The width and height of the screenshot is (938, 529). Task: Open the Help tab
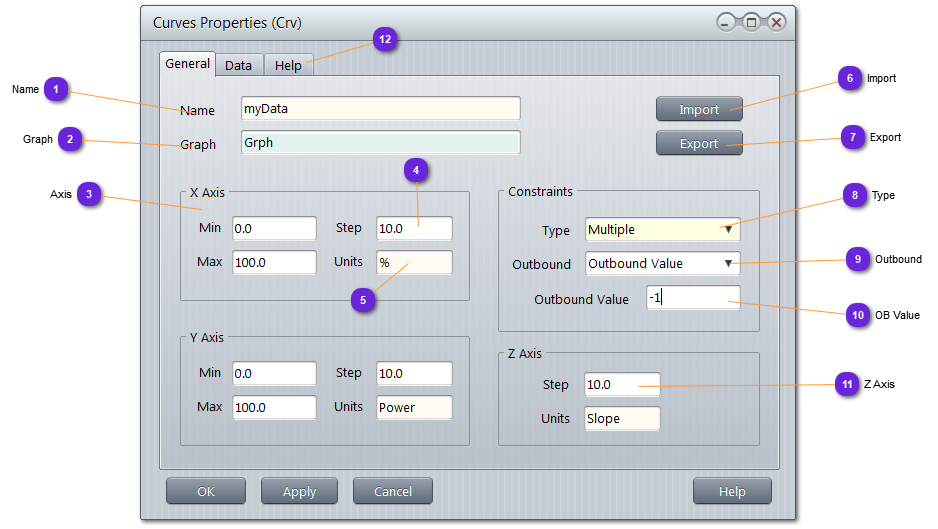(x=288, y=65)
